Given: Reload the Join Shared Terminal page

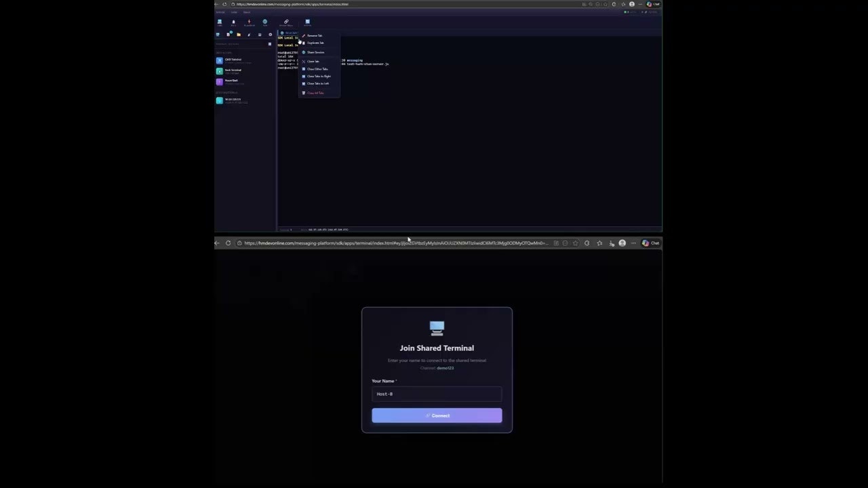Looking at the screenshot, I should pyautogui.click(x=228, y=243).
